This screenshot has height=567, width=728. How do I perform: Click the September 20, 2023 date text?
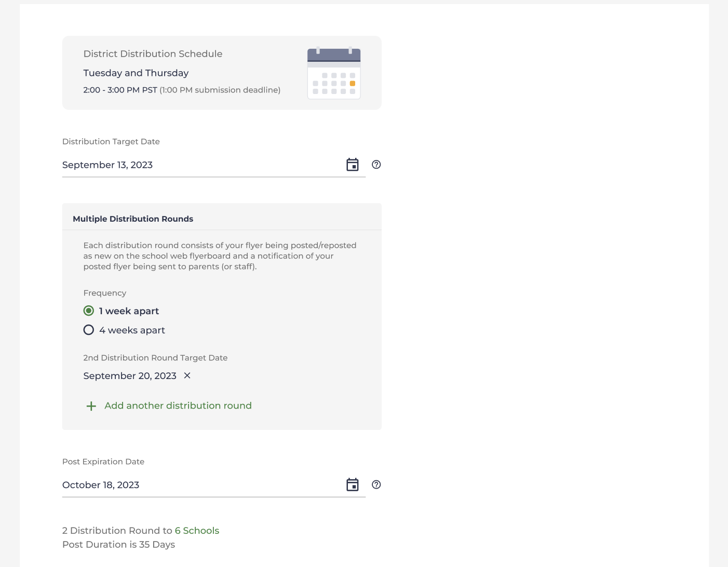click(130, 376)
